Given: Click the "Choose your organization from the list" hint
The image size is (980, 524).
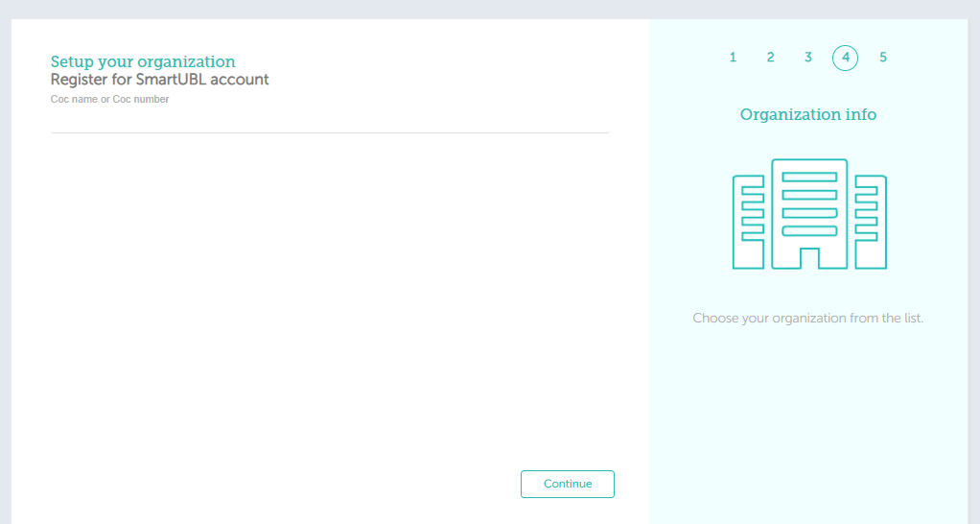Looking at the screenshot, I should pyautogui.click(x=807, y=318).
